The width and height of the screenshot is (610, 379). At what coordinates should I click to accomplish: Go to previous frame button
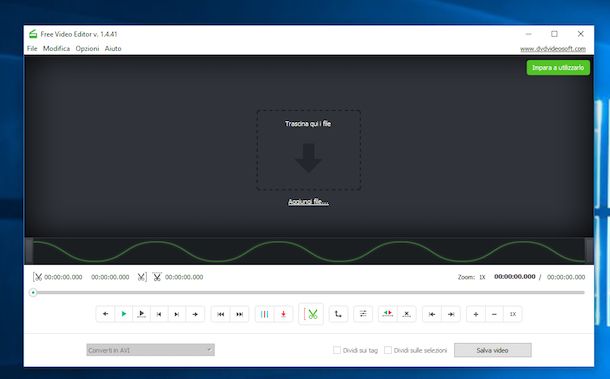(x=159, y=314)
